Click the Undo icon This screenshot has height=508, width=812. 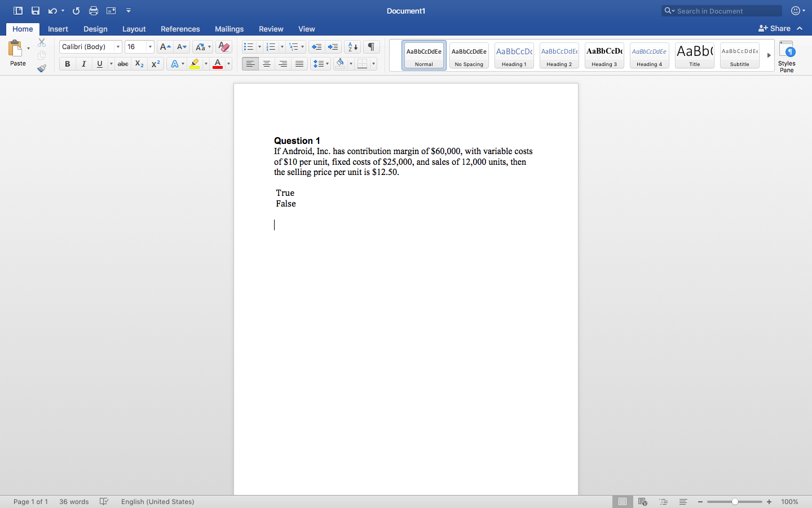[x=52, y=10]
